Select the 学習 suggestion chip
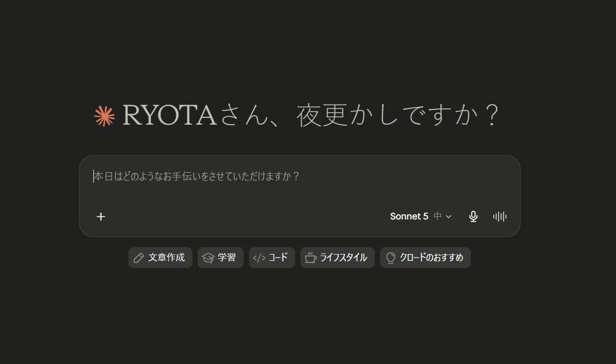This screenshot has height=364, width=616. [x=220, y=258]
